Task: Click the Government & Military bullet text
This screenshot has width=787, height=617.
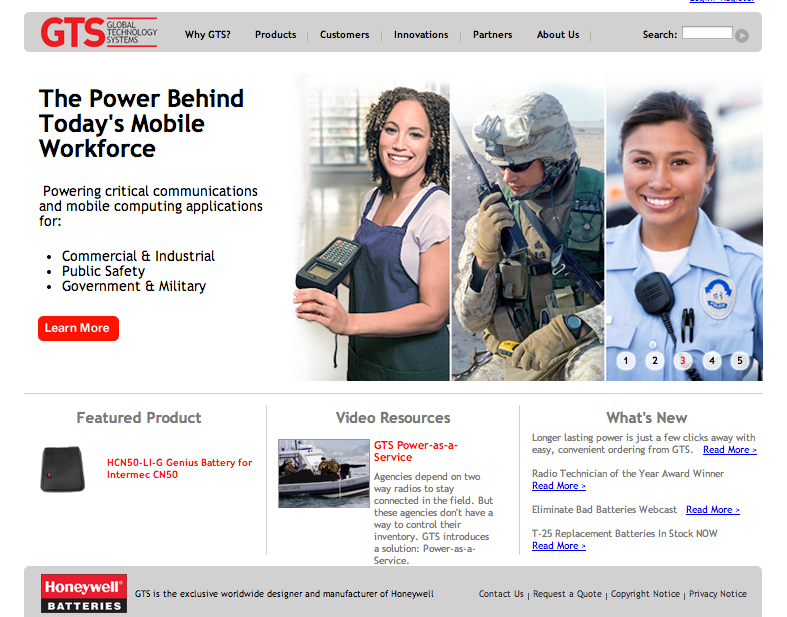Action: [134, 286]
